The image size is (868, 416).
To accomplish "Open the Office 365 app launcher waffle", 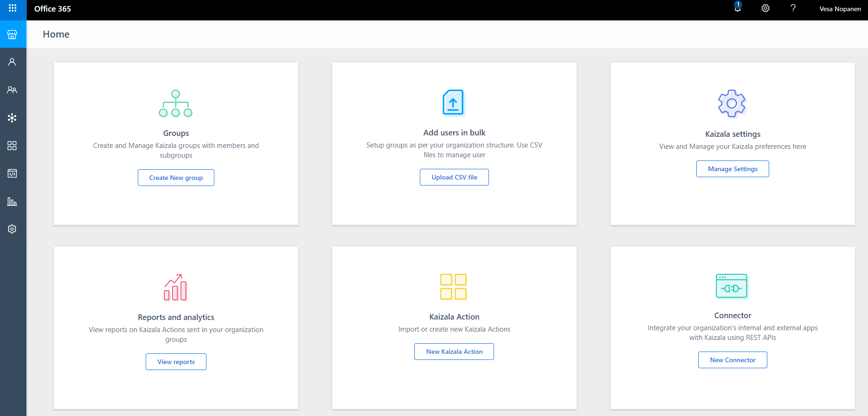I will click(x=13, y=8).
